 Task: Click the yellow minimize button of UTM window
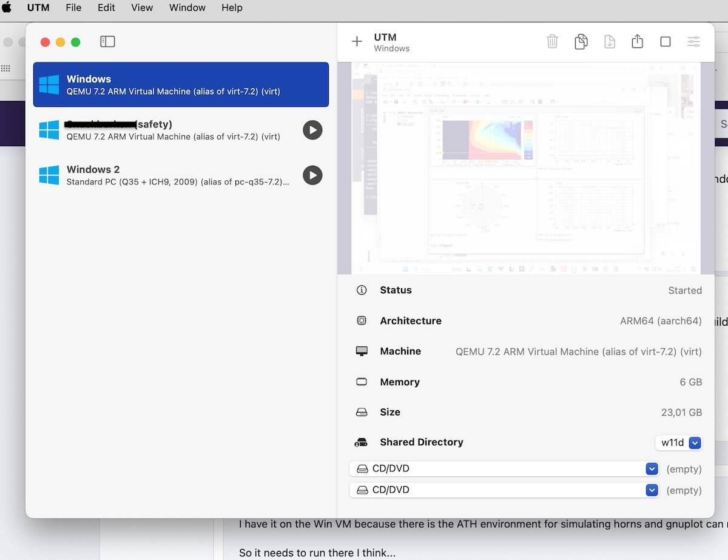point(60,42)
